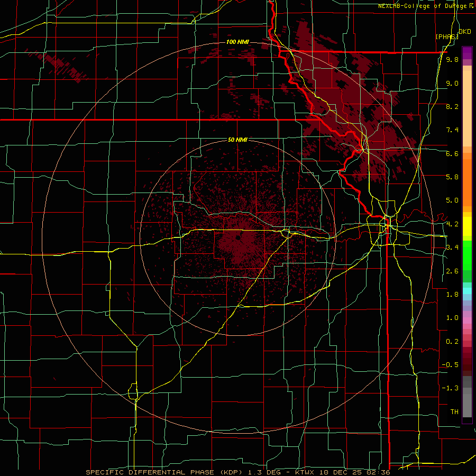The image size is (476, 476).
Task: Click the 10 DEC 25 date in caption
Action: pos(340,472)
